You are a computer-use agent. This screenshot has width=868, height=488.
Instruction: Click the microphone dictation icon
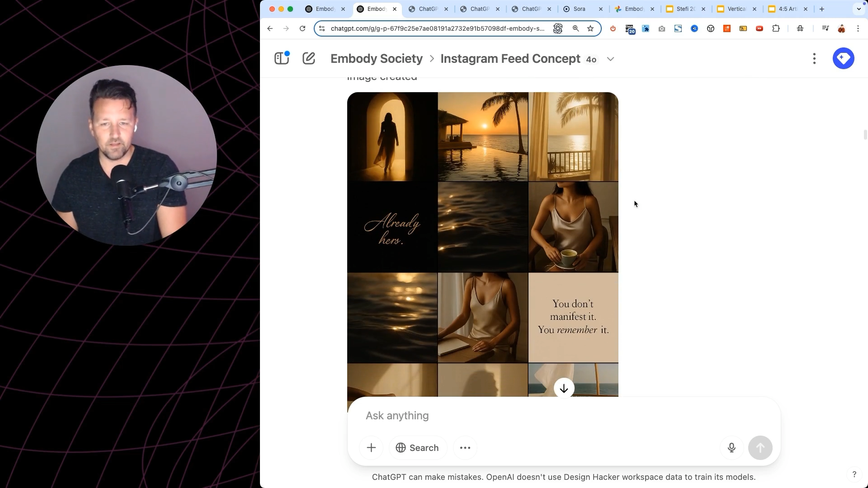[x=731, y=448]
